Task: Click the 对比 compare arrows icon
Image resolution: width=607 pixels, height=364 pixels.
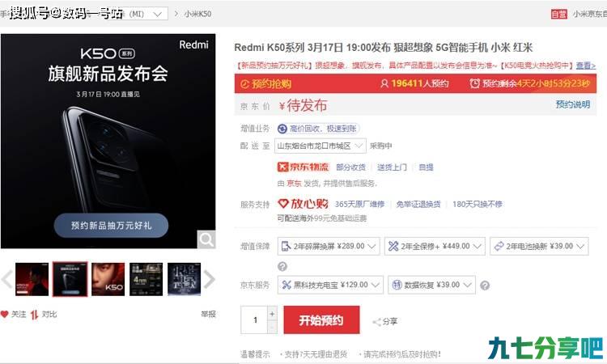Action: [x=35, y=315]
